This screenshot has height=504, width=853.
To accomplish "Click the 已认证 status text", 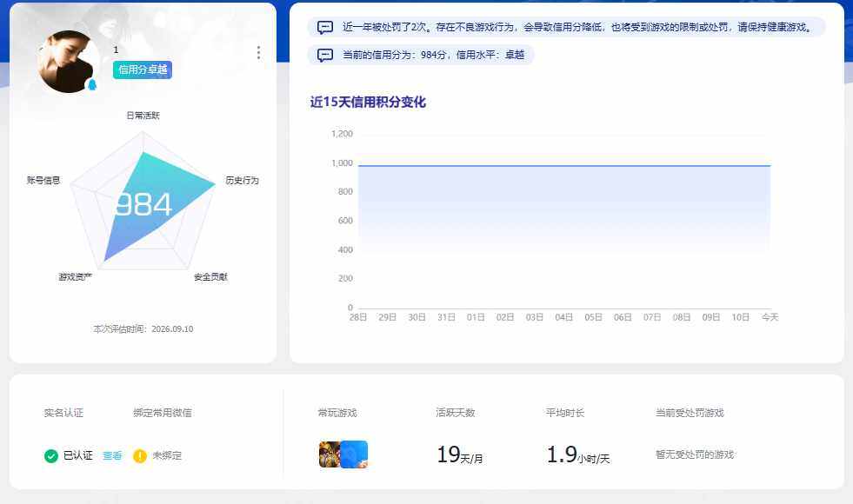I will coord(77,455).
